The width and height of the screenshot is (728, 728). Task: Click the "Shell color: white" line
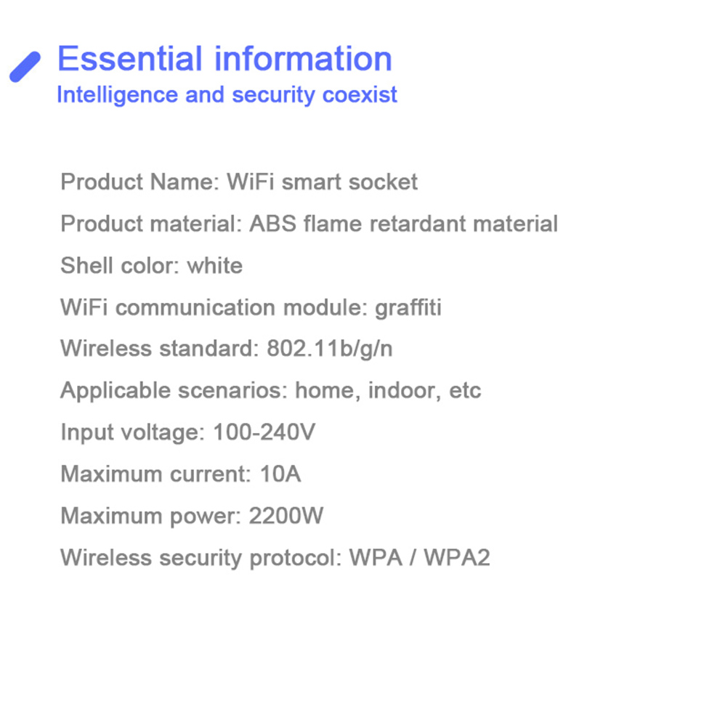click(x=151, y=265)
